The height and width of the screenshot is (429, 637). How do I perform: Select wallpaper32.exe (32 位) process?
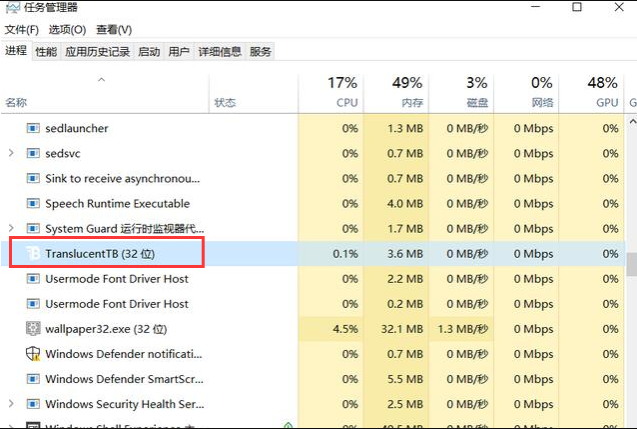(x=106, y=329)
